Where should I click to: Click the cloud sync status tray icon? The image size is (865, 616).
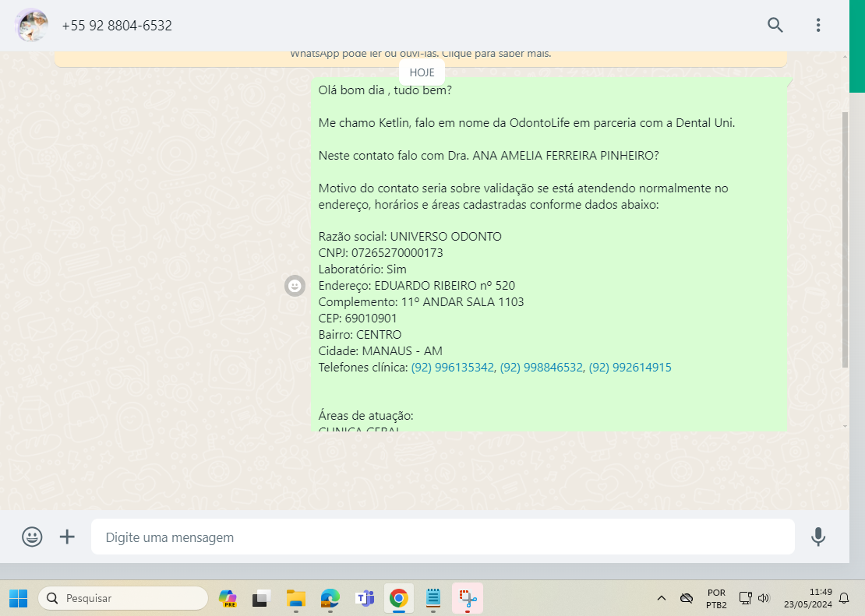tap(687, 598)
